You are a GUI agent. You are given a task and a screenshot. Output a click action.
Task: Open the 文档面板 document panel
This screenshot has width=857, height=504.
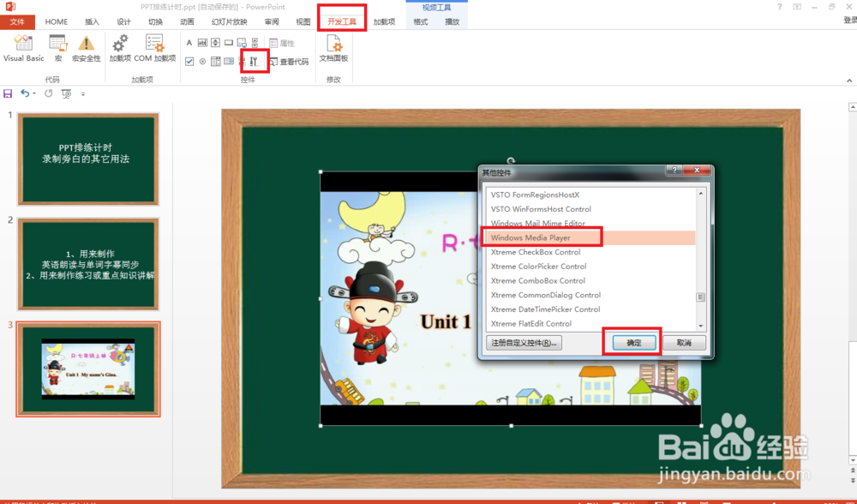pos(333,48)
